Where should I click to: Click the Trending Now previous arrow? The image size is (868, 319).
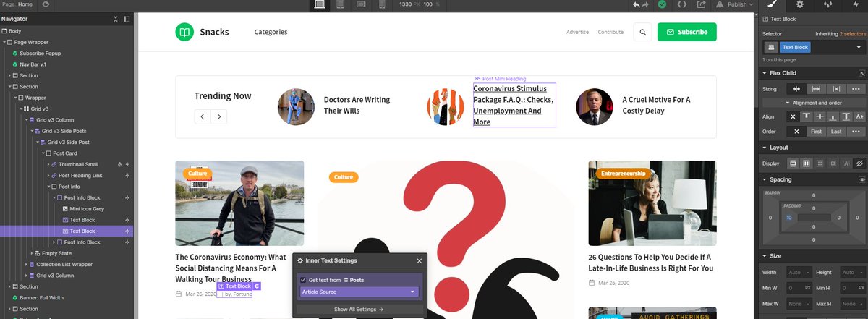pyautogui.click(x=203, y=116)
